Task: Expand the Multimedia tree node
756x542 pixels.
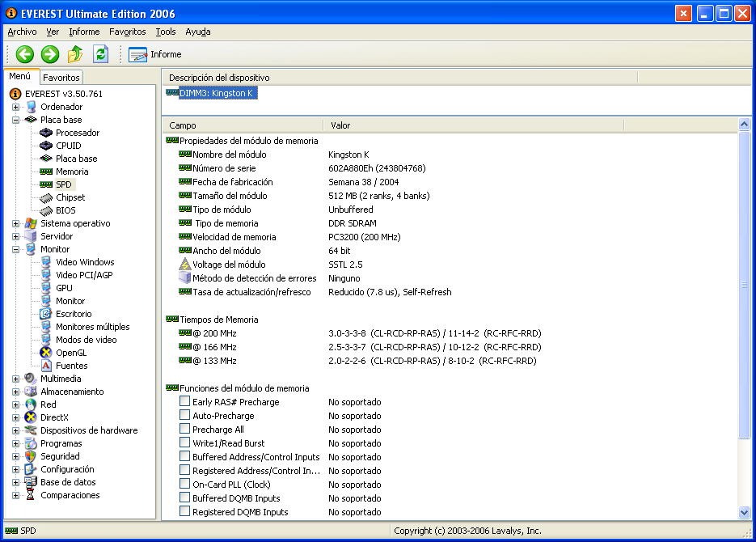Action: tap(16, 379)
